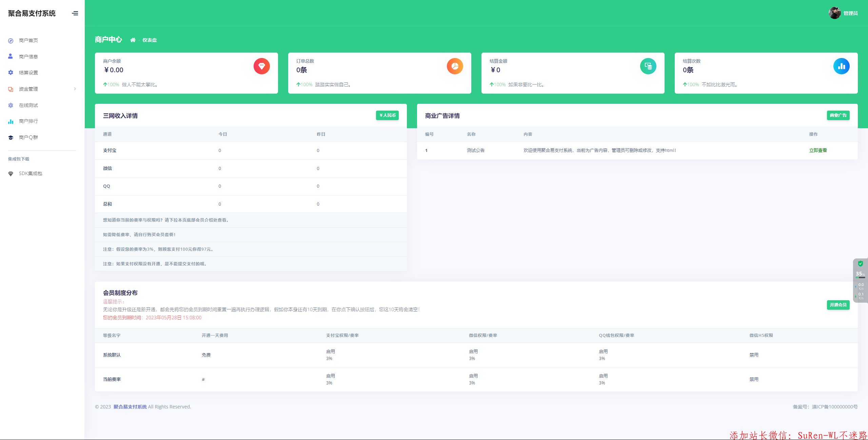Click the user icon beside 商户信息

pyautogui.click(x=11, y=56)
